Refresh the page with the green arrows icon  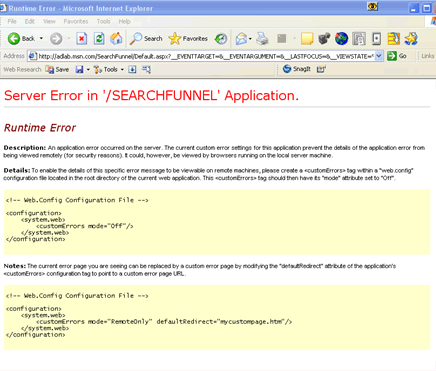click(x=99, y=39)
